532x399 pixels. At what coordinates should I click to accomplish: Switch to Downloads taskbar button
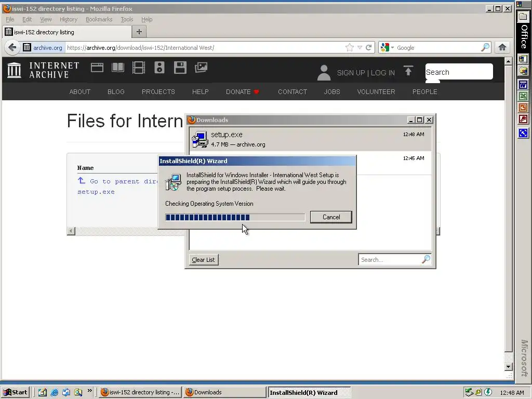pyautogui.click(x=225, y=392)
